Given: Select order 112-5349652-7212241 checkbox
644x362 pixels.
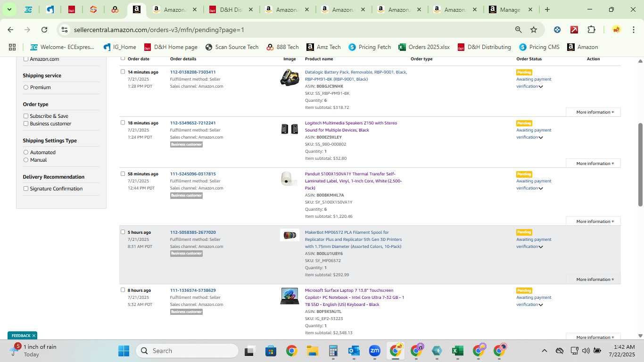Looking at the screenshot, I should [x=123, y=123].
